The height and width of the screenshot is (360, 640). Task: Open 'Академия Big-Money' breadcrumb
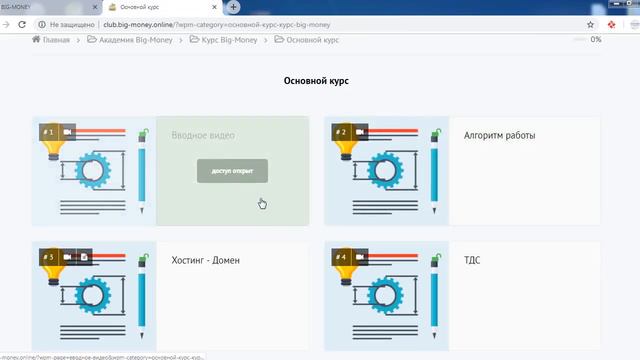coord(136,40)
